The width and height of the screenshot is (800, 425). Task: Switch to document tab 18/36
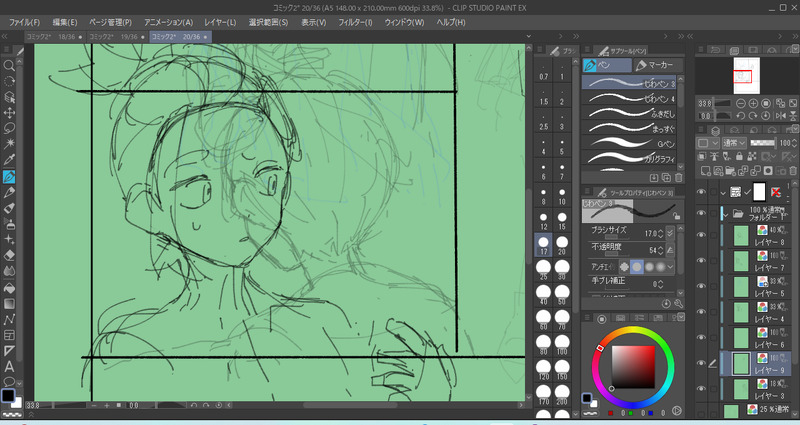coord(55,37)
